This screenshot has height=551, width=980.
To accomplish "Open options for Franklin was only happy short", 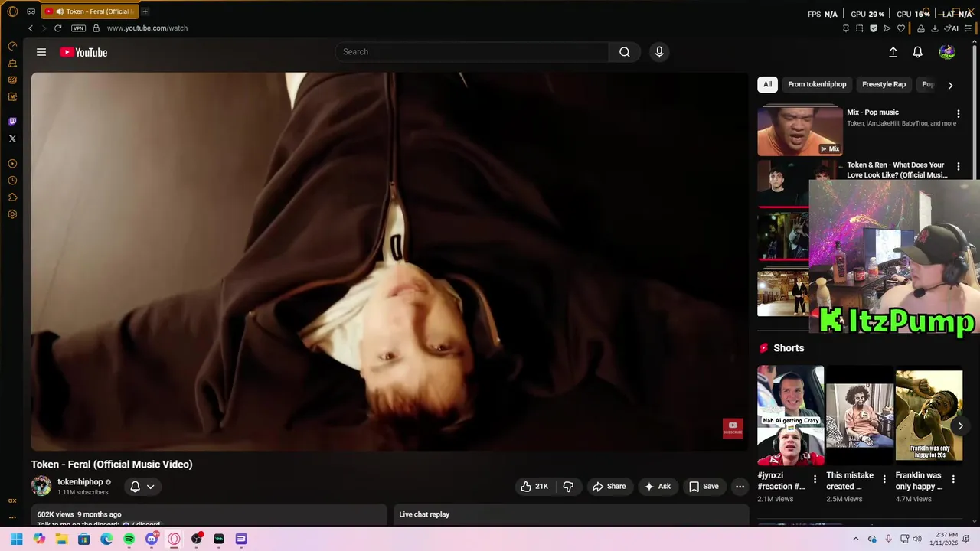I will [953, 479].
